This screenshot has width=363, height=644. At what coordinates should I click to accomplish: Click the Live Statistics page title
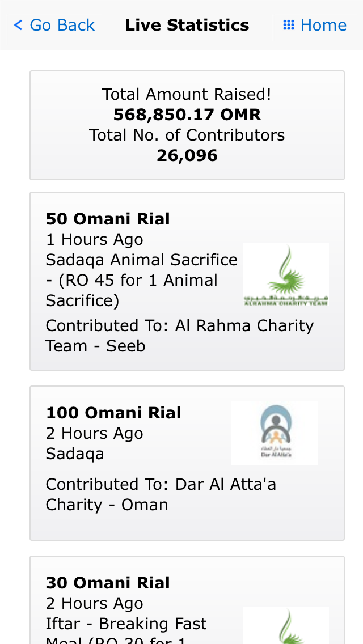[x=187, y=25]
